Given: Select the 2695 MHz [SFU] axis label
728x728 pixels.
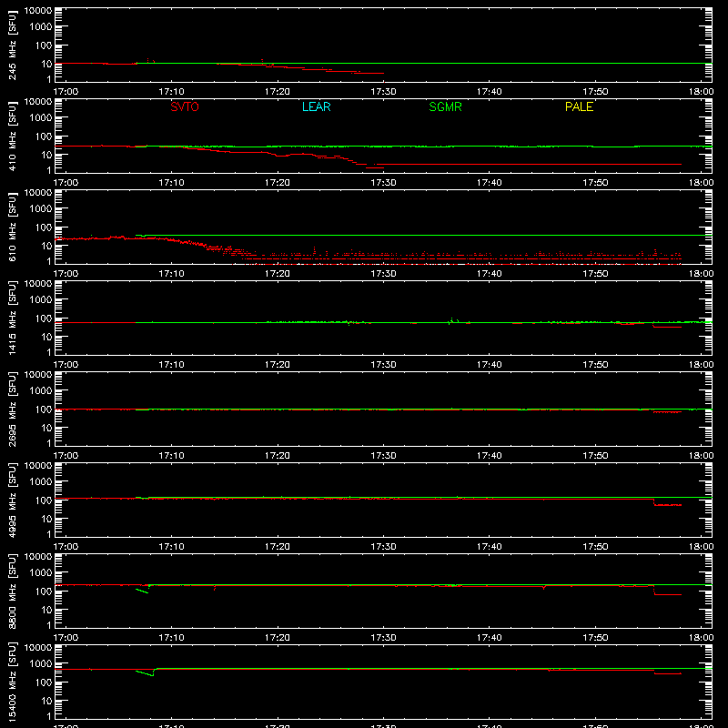Looking at the screenshot, I should click(12, 409).
